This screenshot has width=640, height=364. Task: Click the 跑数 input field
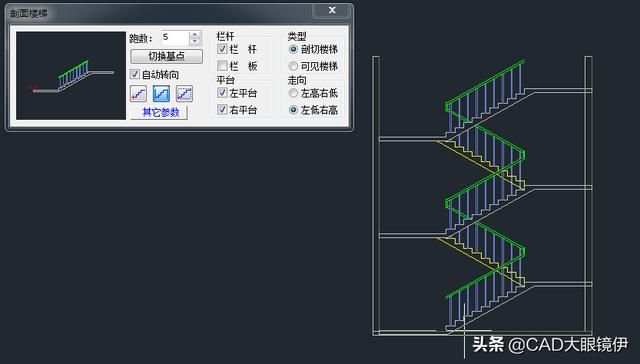click(x=176, y=38)
